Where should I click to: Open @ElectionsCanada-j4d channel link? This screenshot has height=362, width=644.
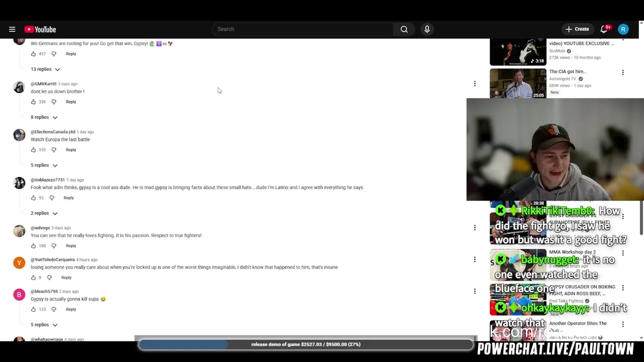coord(53,132)
